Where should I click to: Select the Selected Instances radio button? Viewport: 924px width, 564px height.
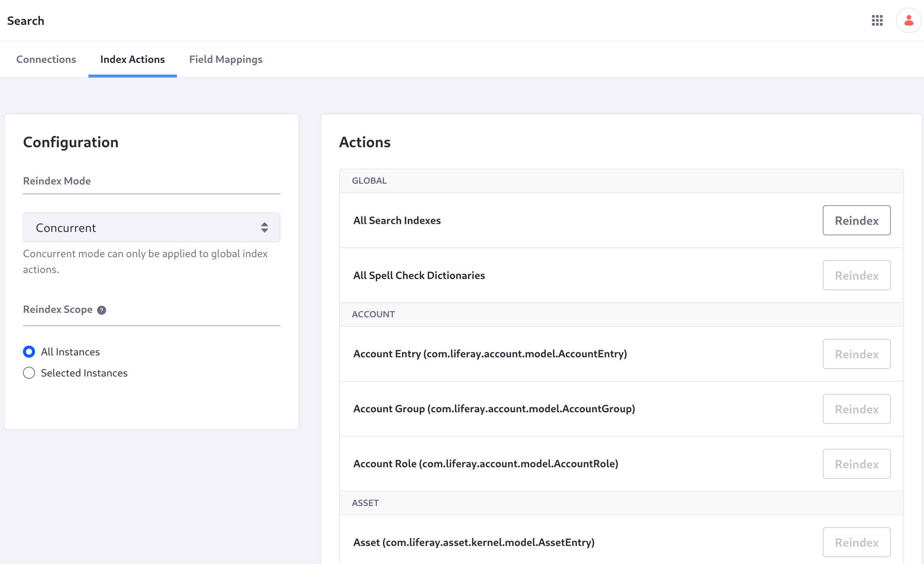29,372
